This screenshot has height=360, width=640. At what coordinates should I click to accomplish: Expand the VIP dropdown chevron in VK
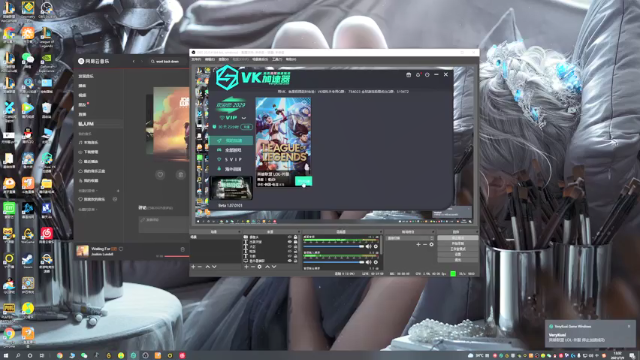point(244,118)
